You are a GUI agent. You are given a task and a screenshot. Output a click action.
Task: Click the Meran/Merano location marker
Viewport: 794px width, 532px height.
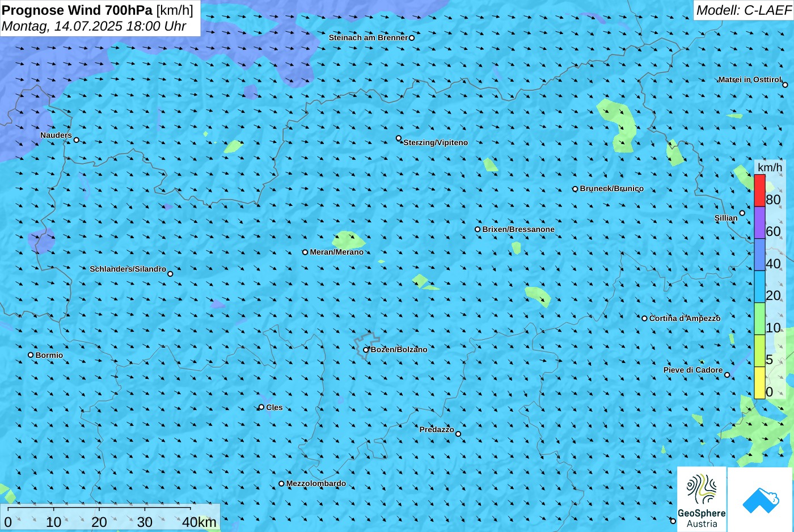[305, 252]
